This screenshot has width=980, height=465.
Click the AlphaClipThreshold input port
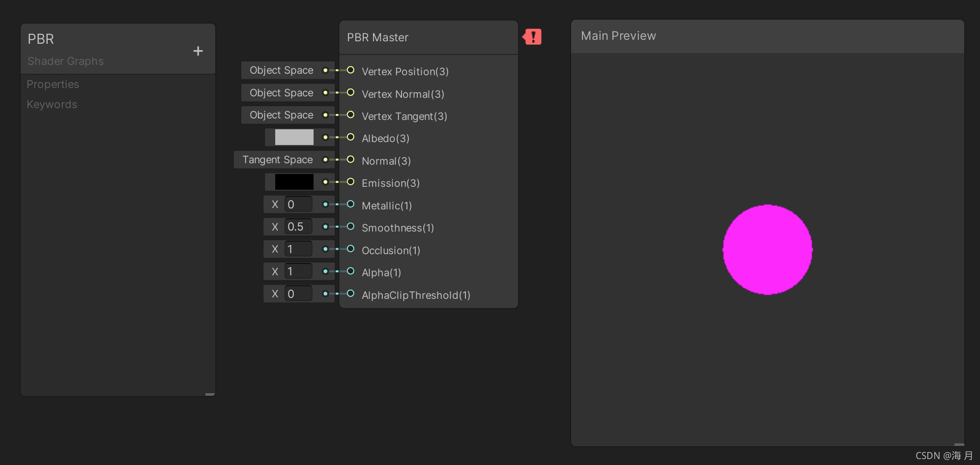pyautogui.click(x=350, y=293)
